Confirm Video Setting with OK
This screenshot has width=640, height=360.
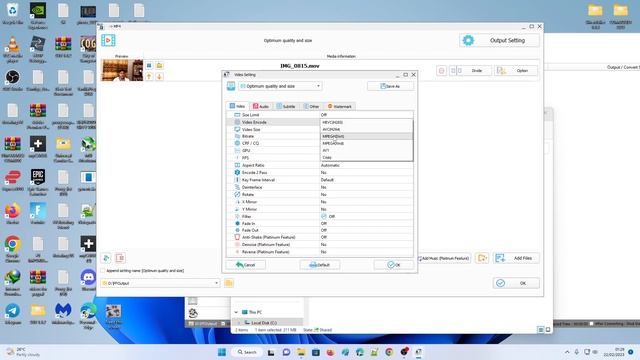click(x=394, y=265)
